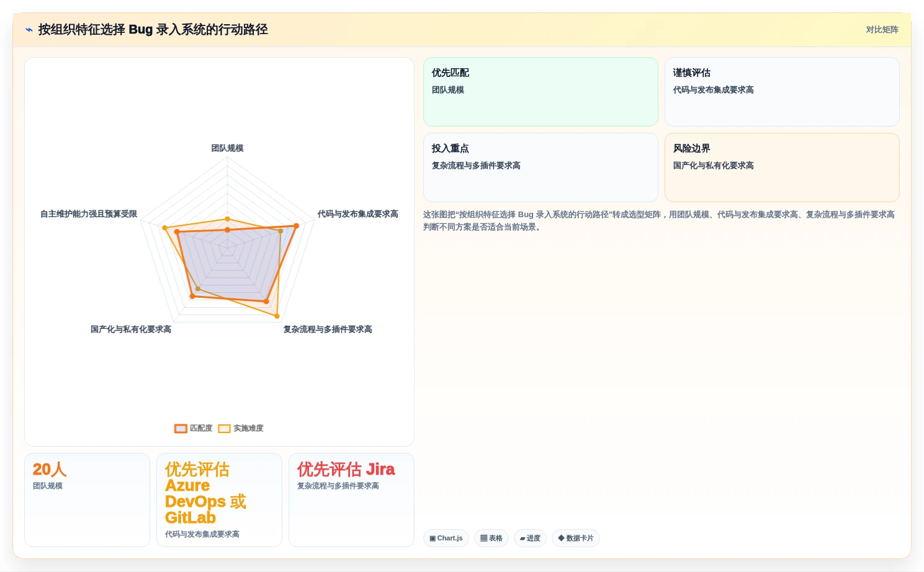Screen dimensions: 924x572
Task: Toggle the 匹配度 legend swatch
Action: tap(181, 428)
